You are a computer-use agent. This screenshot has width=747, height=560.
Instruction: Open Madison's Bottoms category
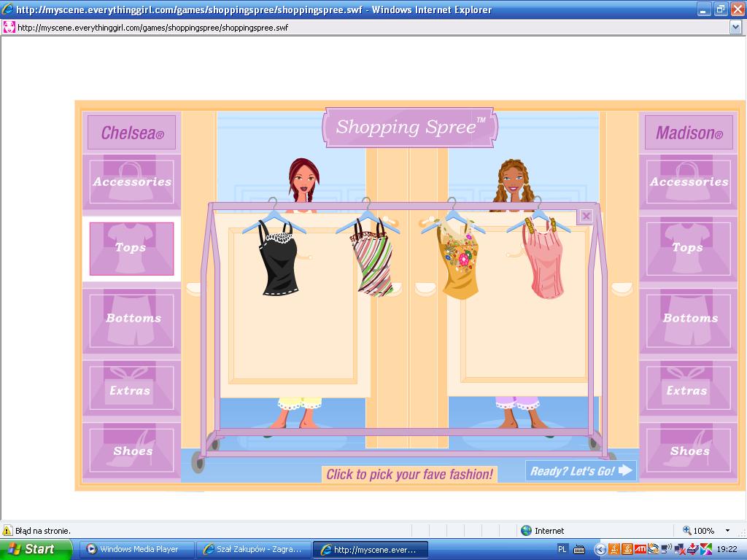pos(689,319)
